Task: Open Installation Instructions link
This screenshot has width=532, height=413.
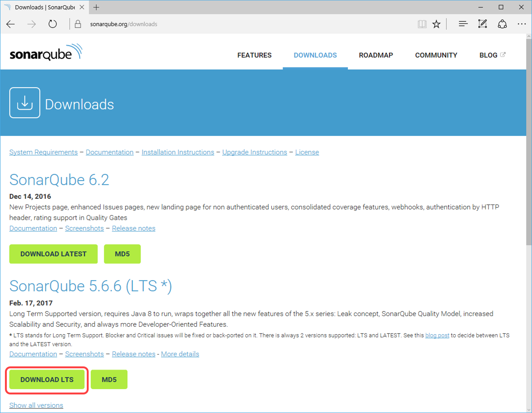Action: click(178, 152)
